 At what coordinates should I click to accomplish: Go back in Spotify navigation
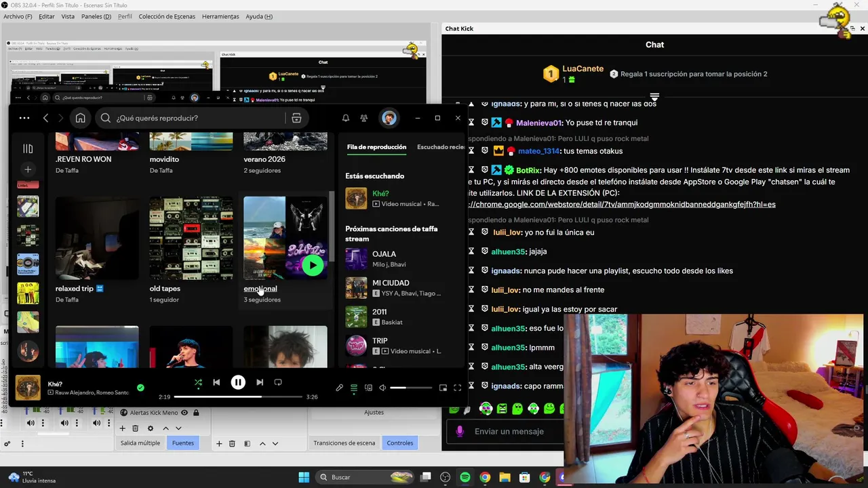(45, 118)
